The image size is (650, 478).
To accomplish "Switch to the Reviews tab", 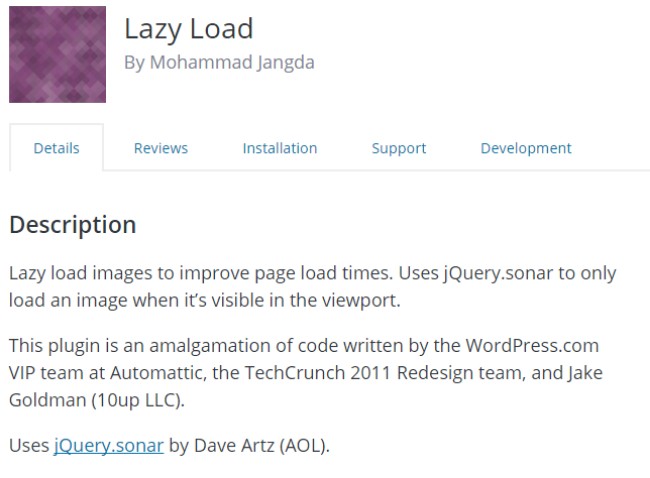I will pos(161,148).
